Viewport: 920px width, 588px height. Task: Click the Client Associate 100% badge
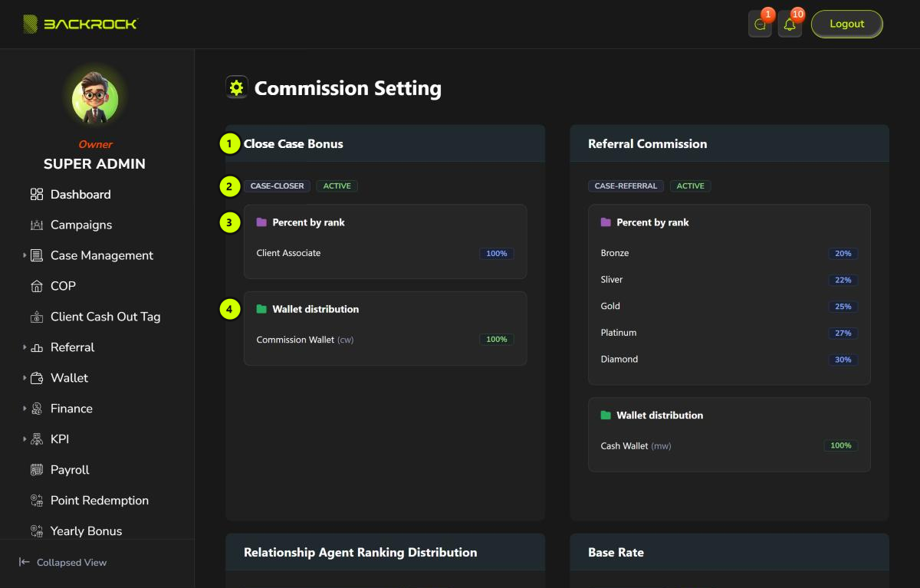[x=497, y=253]
